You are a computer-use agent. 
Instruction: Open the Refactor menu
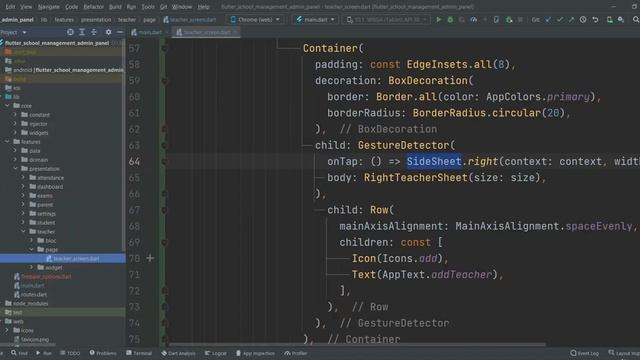(93, 7)
